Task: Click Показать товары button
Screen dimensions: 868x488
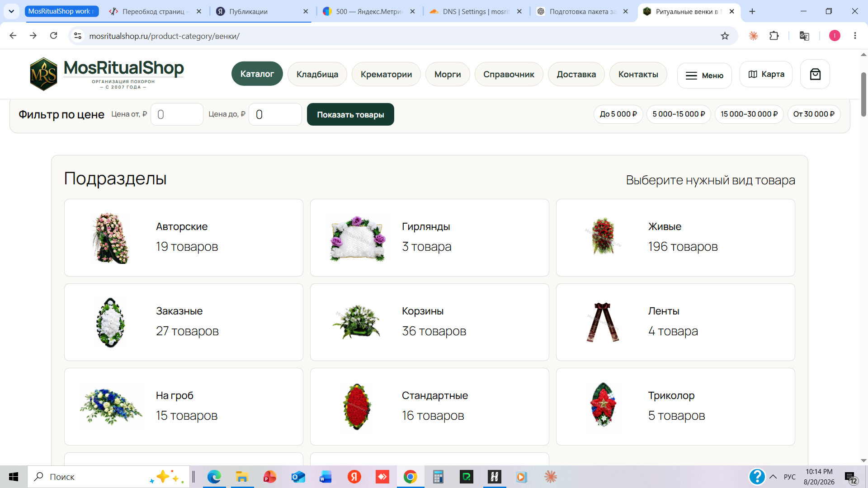Action: coord(350,114)
